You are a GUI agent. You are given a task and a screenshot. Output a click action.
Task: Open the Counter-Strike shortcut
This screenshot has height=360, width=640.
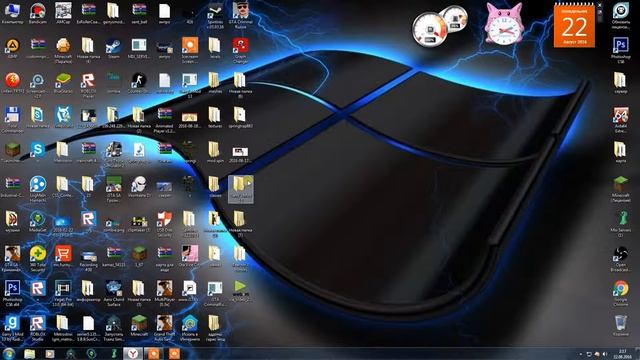(139, 84)
